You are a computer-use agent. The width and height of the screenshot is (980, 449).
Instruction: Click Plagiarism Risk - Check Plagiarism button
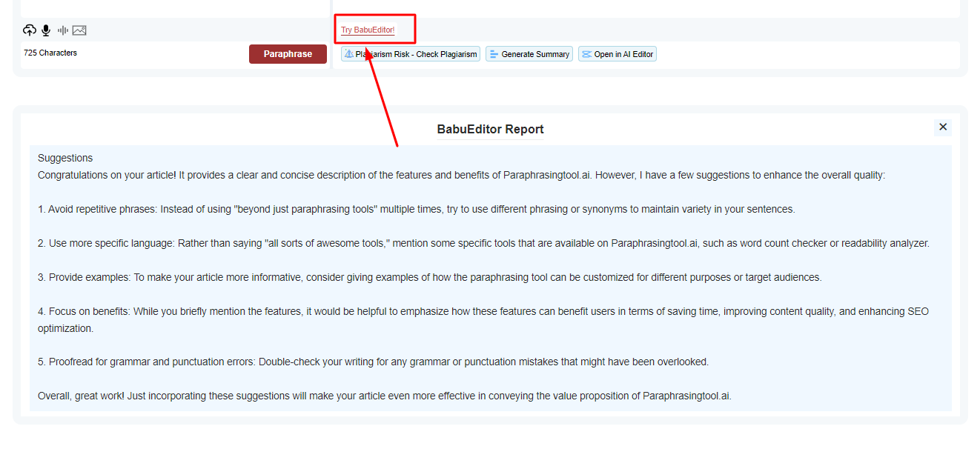pyautogui.click(x=411, y=54)
